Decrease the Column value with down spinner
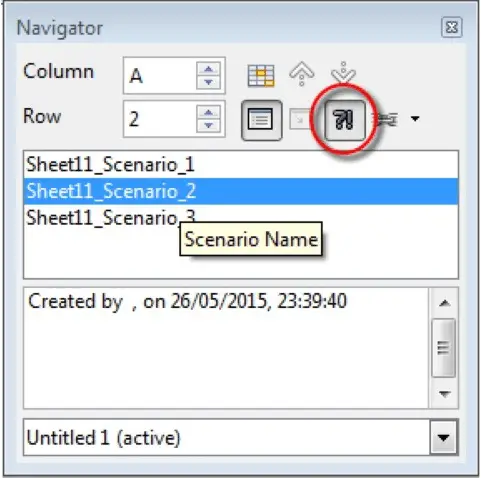The width and height of the screenshot is (481, 478). [208, 82]
